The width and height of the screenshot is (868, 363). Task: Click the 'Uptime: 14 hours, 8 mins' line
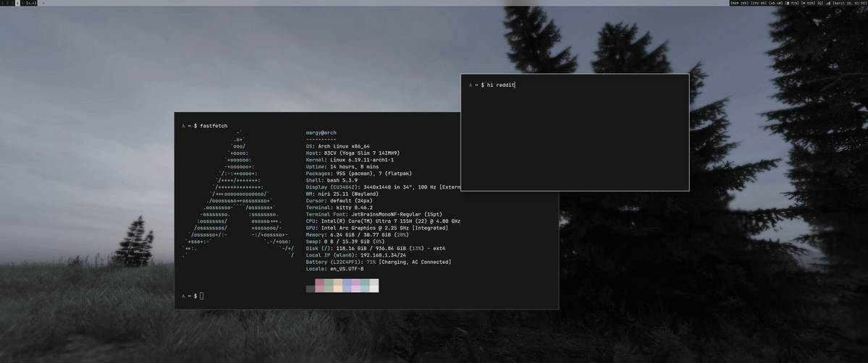click(x=342, y=166)
